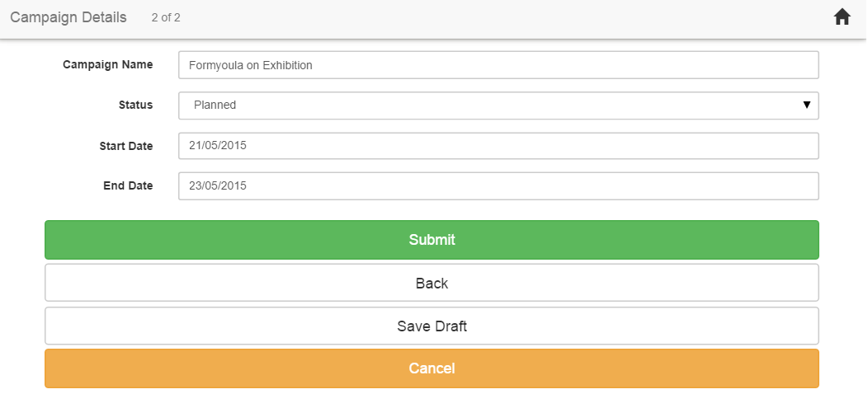Submit the campaign form
Image resolution: width=868 pixels, height=394 pixels.
[432, 240]
